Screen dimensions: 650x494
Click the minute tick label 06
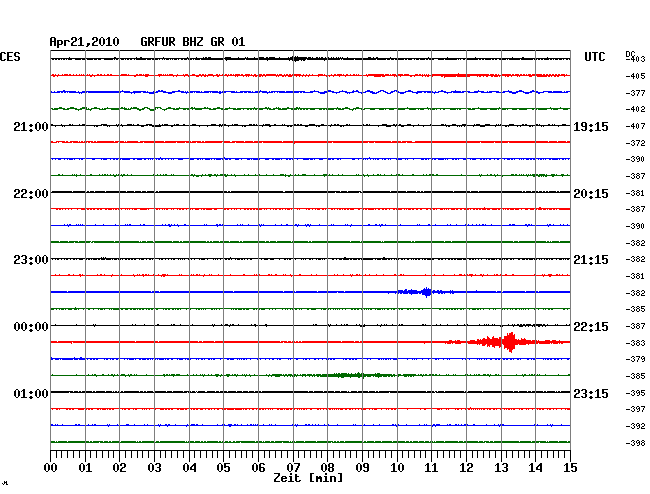(x=258, y=467)
